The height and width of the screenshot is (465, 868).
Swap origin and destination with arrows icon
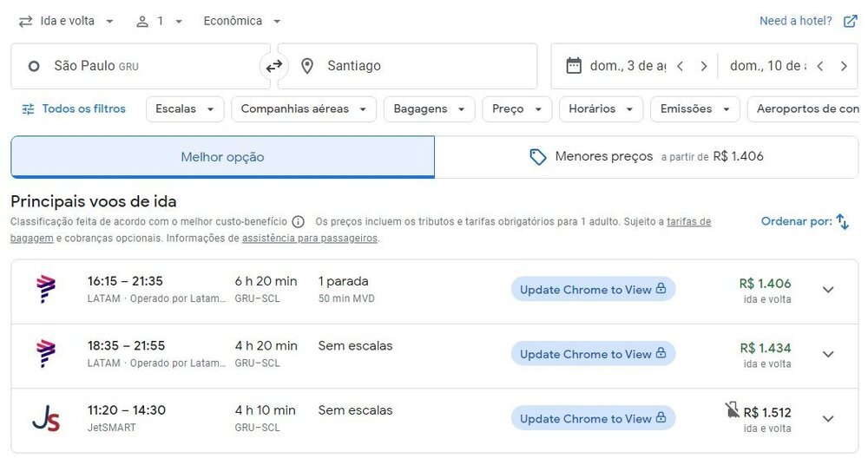click(274, 66)
